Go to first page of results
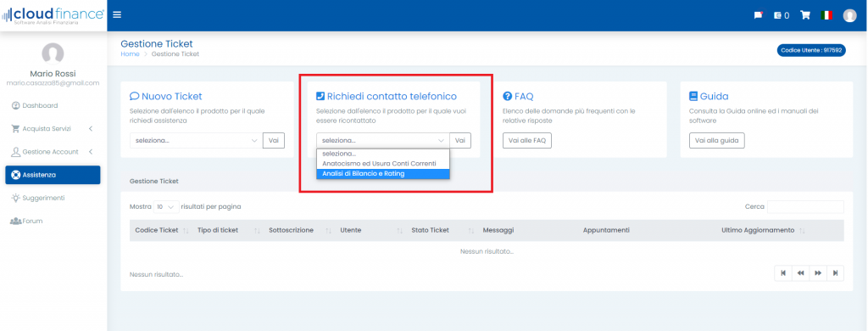868x331 pixels. (x=782, y=272)
